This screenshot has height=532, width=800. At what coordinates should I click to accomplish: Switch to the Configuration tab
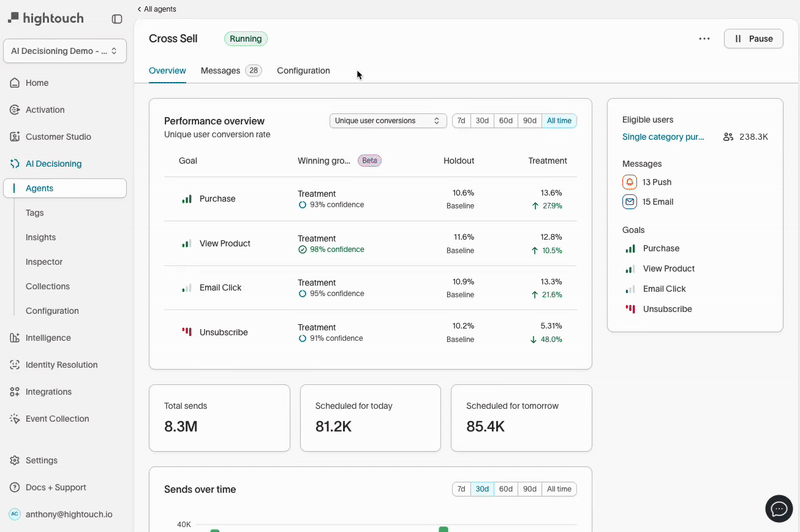click(x=303, y=71)
